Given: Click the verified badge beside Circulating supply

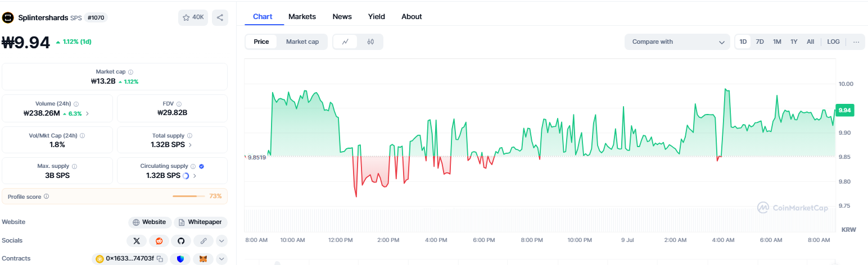Looking at the screenshot, I should tap(201, 166).
